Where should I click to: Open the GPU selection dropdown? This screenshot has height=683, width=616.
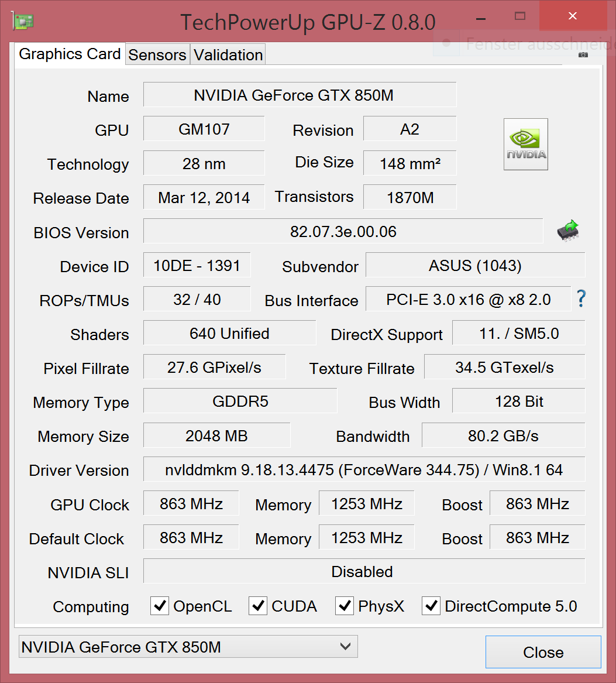(x=188, y=647)
